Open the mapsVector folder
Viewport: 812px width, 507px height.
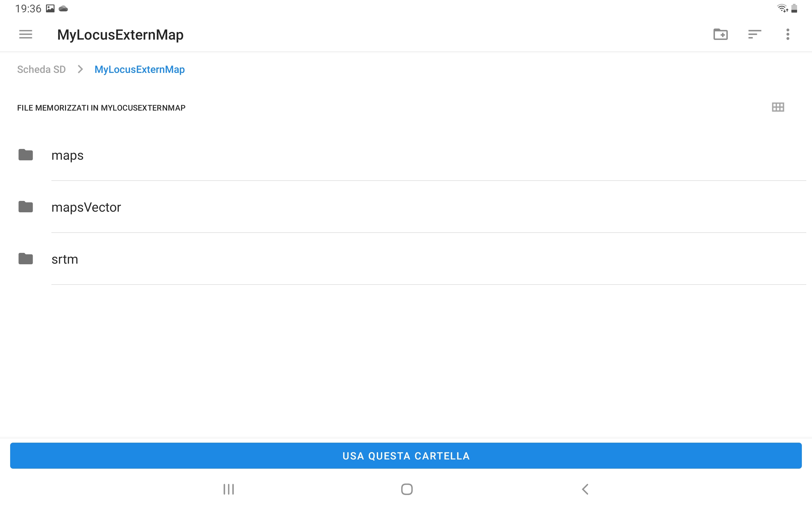click(x=86, y=207)
